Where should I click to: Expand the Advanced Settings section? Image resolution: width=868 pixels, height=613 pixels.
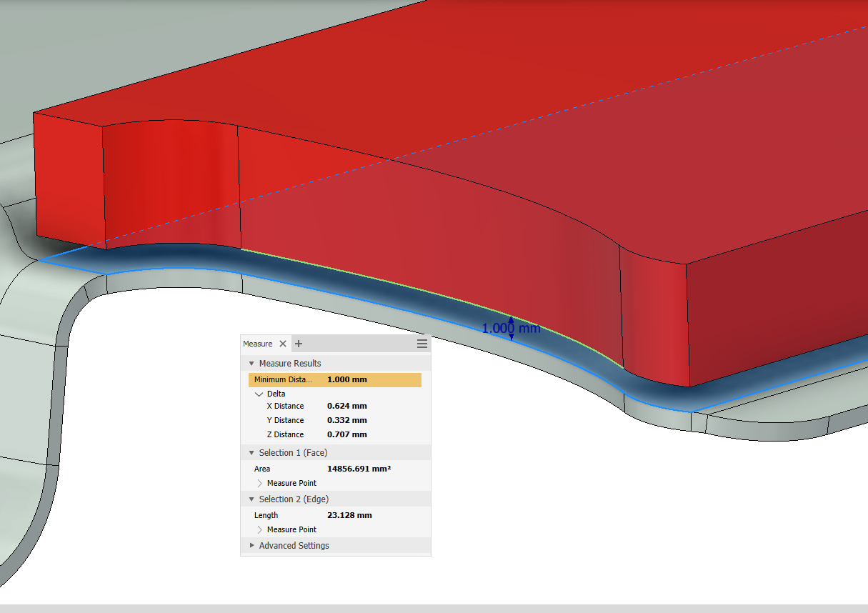point(251,545)
